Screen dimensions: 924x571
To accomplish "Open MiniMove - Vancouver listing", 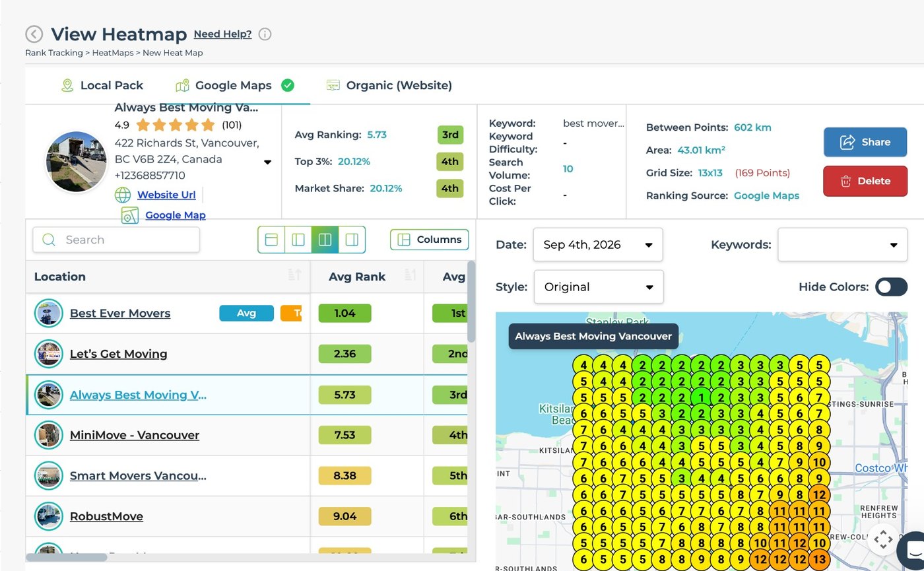I will pyautogui.click(x=135, y=435).
